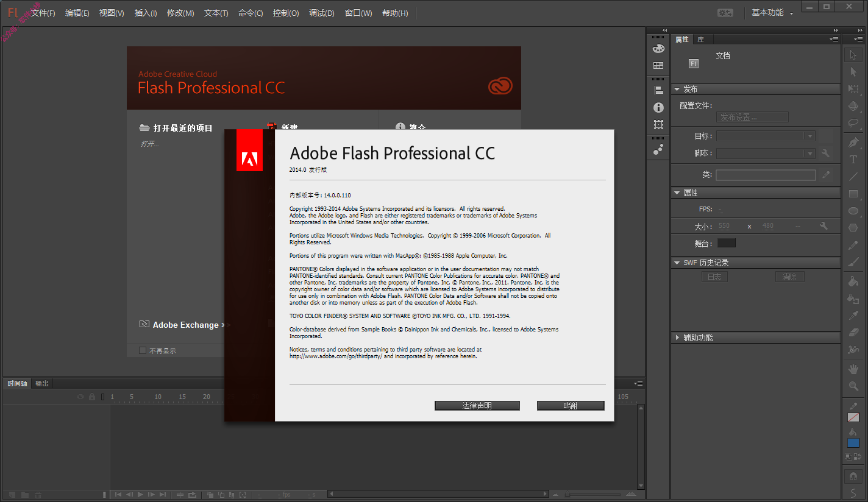Toggle Onion Skin Outlines in timeline
The width and height of the screenshot is (868, 502).
coord(221,495)
